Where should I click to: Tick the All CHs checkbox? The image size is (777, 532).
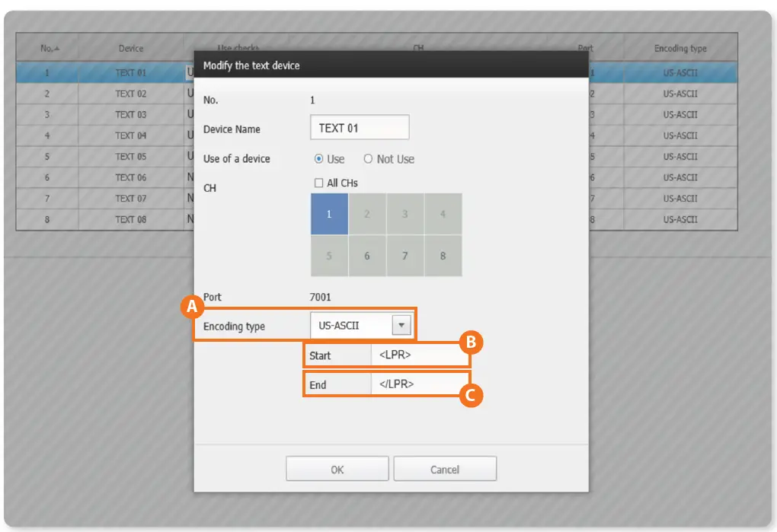coord(318,183)
